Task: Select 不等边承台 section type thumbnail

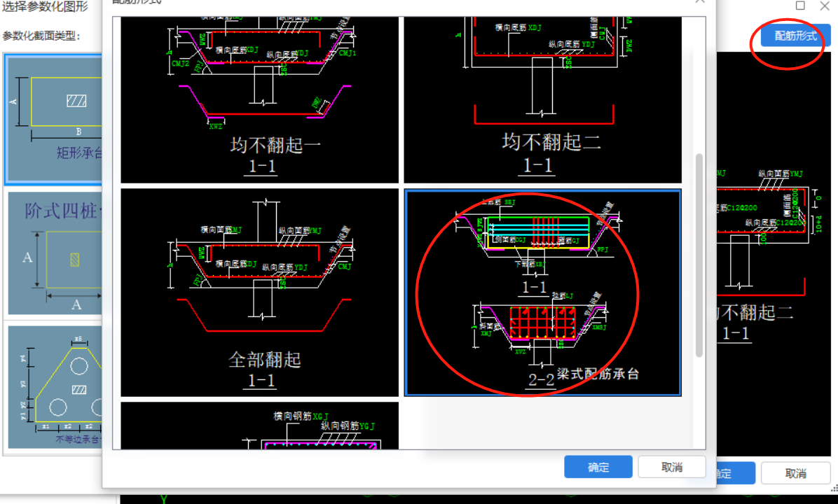Action: pos(55,387)
